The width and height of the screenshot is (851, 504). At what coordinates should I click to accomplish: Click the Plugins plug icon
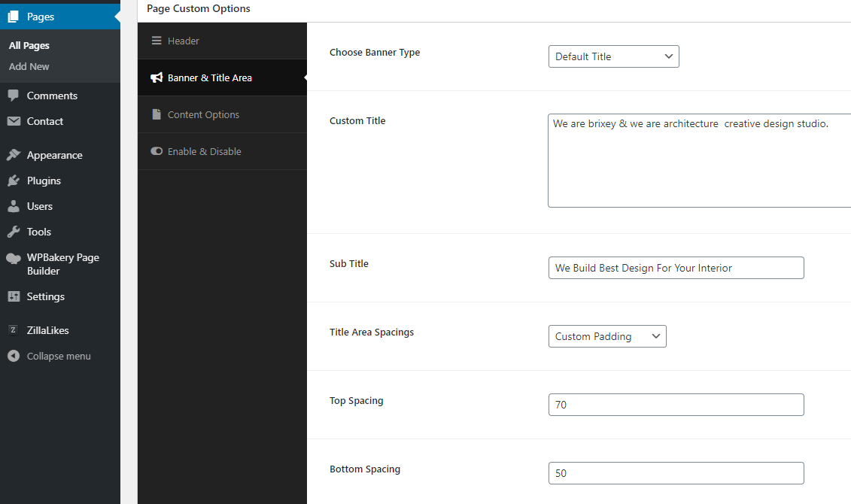(14, 181)
